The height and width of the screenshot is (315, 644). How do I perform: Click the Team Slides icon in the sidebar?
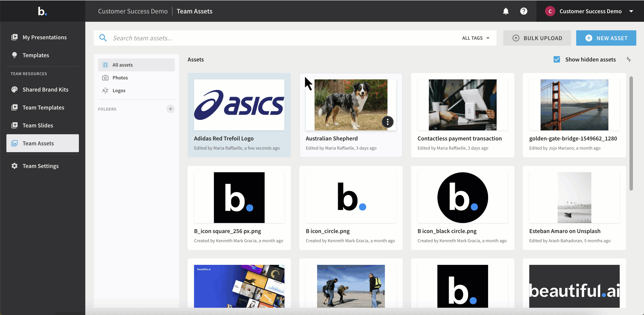15,125
